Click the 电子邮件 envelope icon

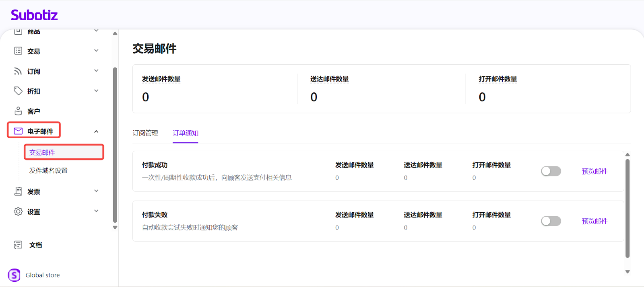pos(18,131)
